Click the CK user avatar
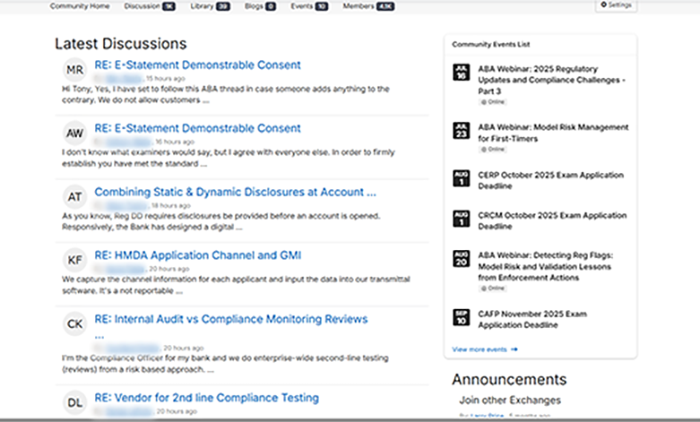Viewport: 700px width, 422px height. pos(75,323)
